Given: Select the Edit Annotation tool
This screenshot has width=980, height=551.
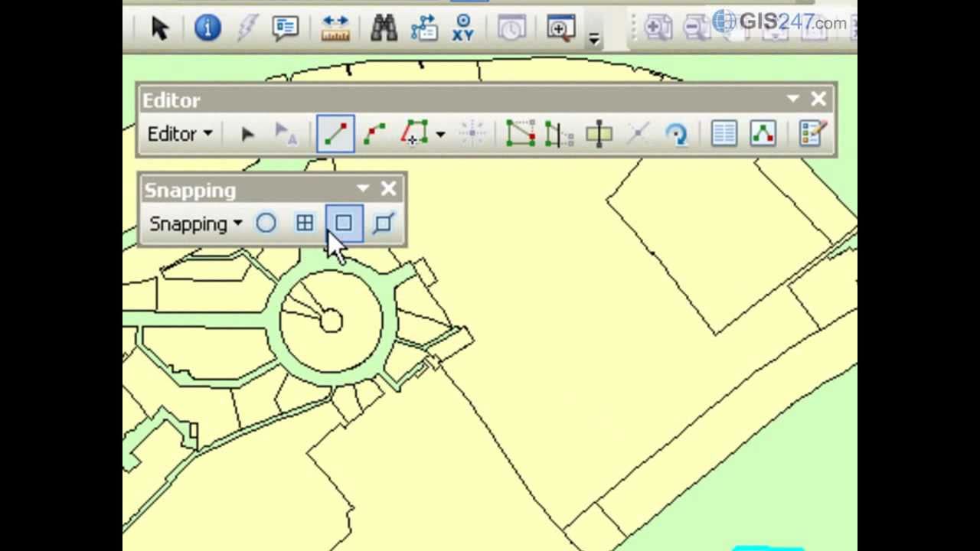Looking at the screenshot, I should pos(286,134).
